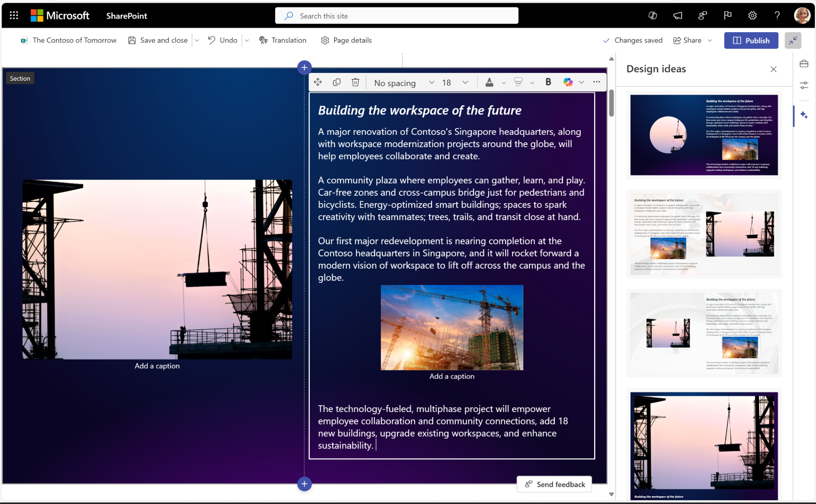The width and height of the screenshot is (816, 504).
Task: Click the Save and close option
Action: (x=158, y=40)
